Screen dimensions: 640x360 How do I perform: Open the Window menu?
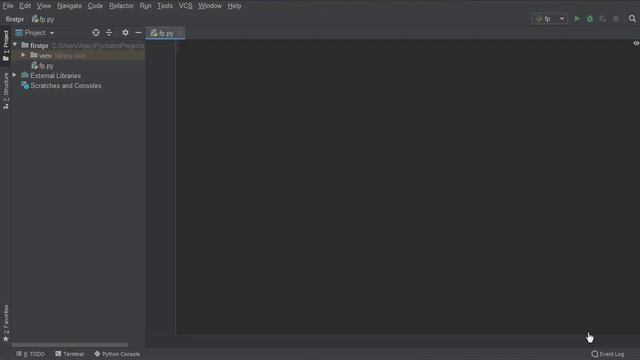pos(210,6)
